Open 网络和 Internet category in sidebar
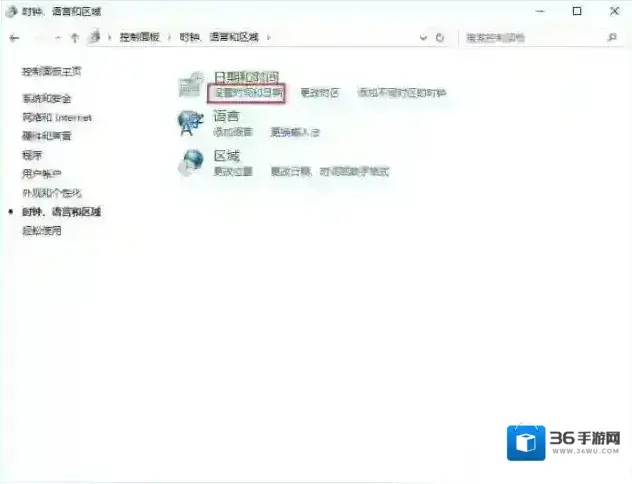Screen dimensions: 632x484 (x=57, y=118)
